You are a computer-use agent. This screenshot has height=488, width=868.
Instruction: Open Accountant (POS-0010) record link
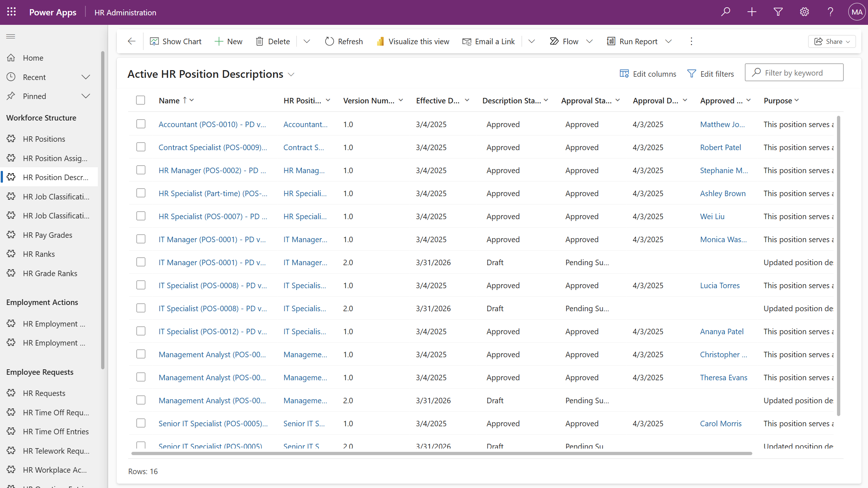[x=212, y=124]
